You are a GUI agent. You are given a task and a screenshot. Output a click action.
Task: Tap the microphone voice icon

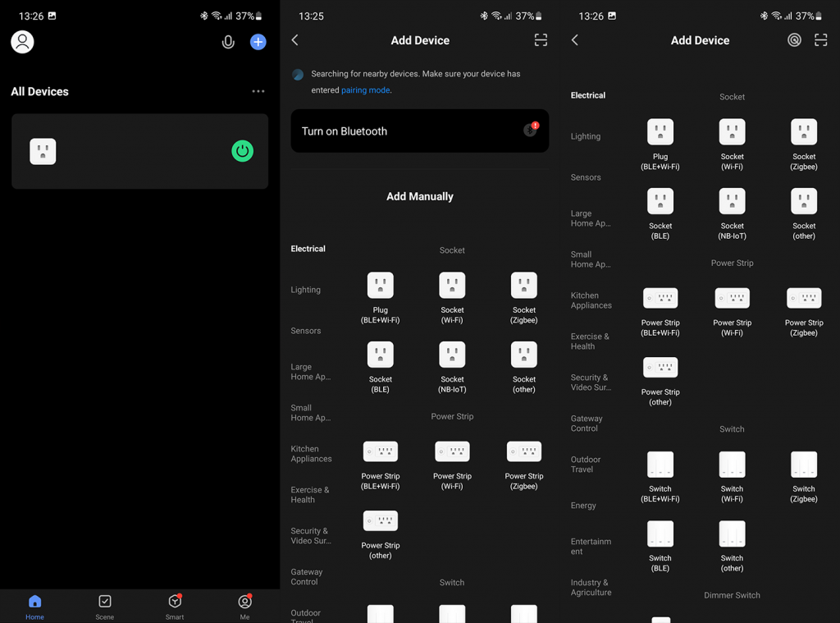[x=228, y=42]
